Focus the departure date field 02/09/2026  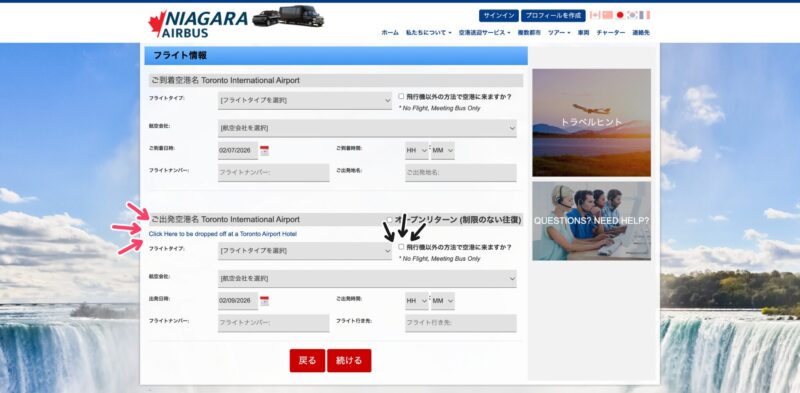pos(238,301)
